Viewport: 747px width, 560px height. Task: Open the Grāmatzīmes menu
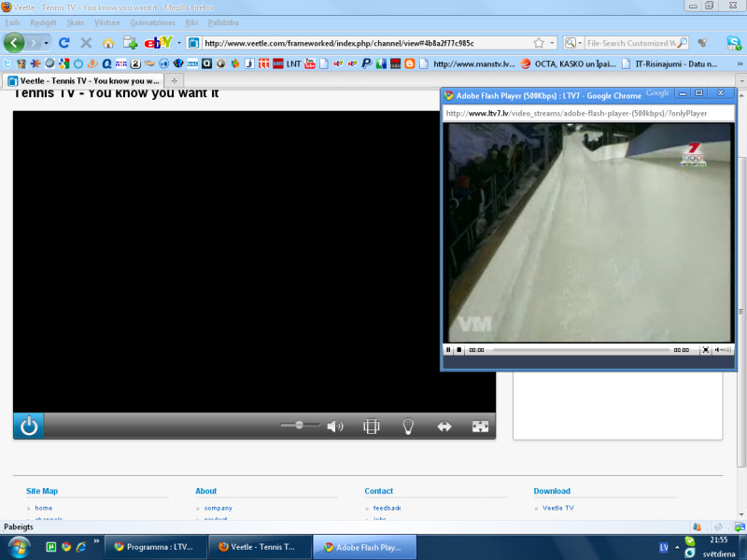click(152, 22)
